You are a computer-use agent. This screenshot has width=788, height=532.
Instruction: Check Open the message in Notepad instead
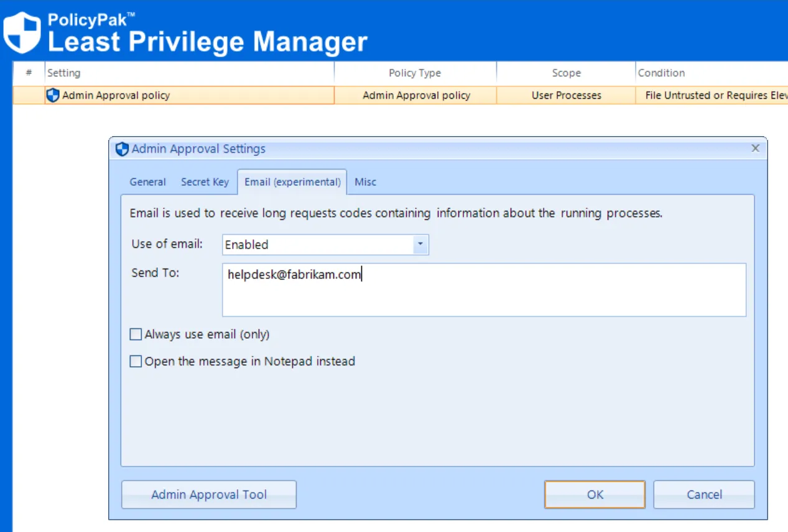coord(135,361)
